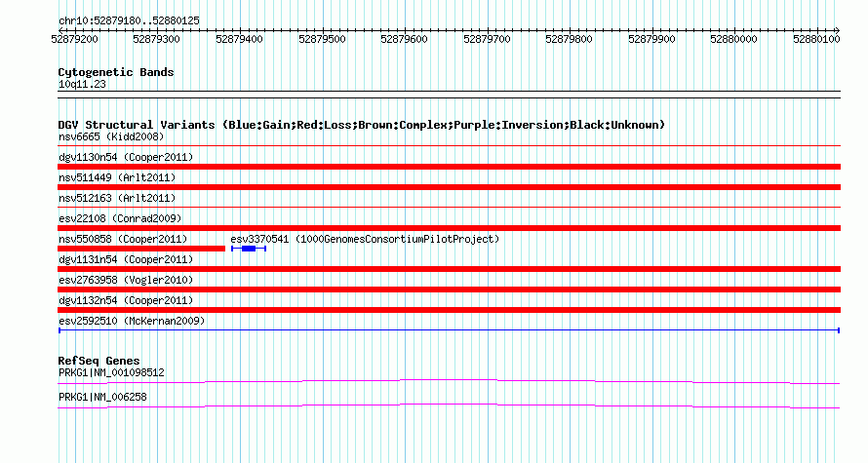Open variant nsv511449 (Arlt2011) label
Viewport: 868px width, 463px height.
click(117, 177)
